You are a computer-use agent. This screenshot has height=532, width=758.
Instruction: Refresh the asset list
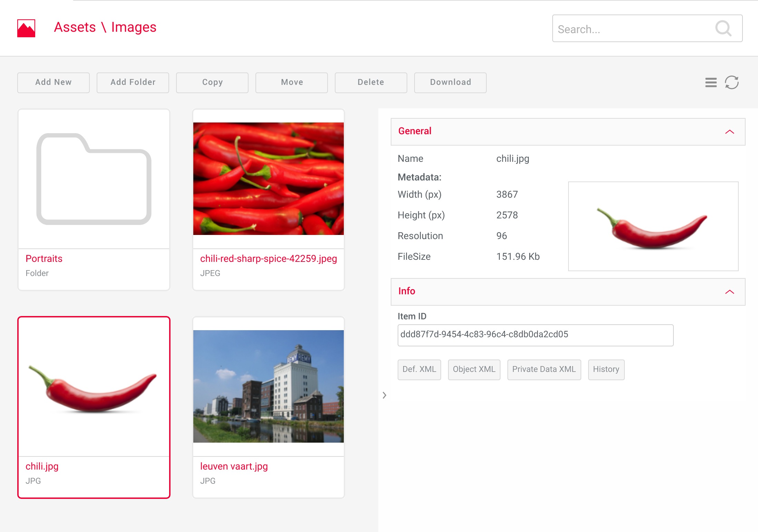732,82
